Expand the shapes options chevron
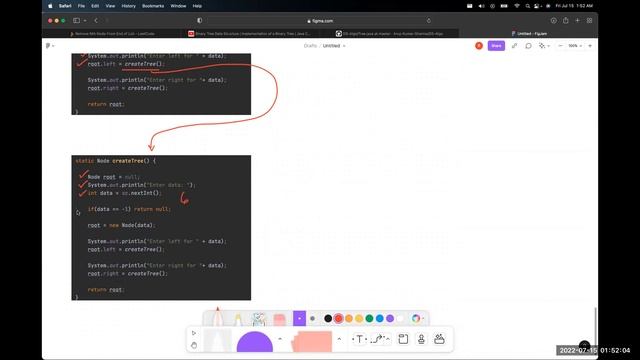The image size is (640, 360). pos(280,338)
